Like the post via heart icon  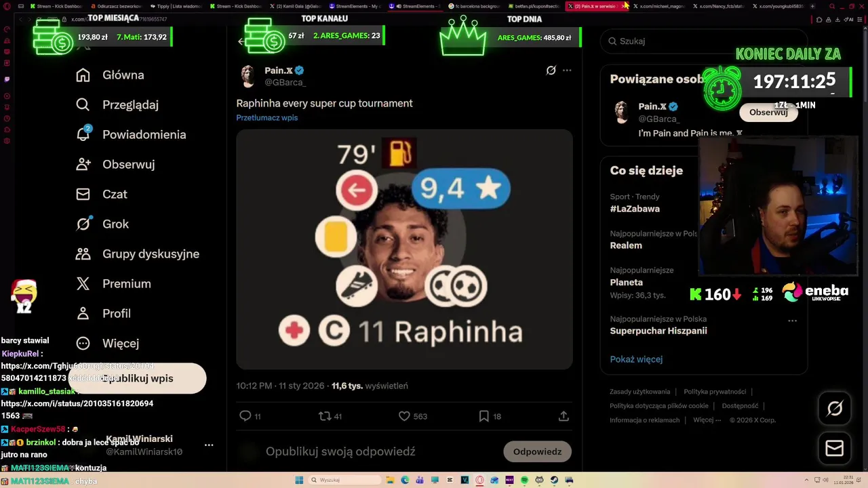(x=404, y=416)
